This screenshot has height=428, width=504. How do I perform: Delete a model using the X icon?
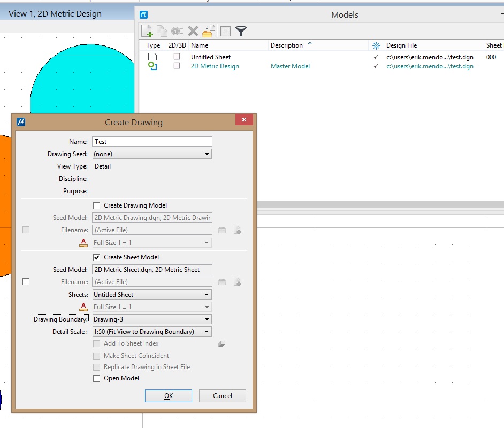(x=193, y=30)
